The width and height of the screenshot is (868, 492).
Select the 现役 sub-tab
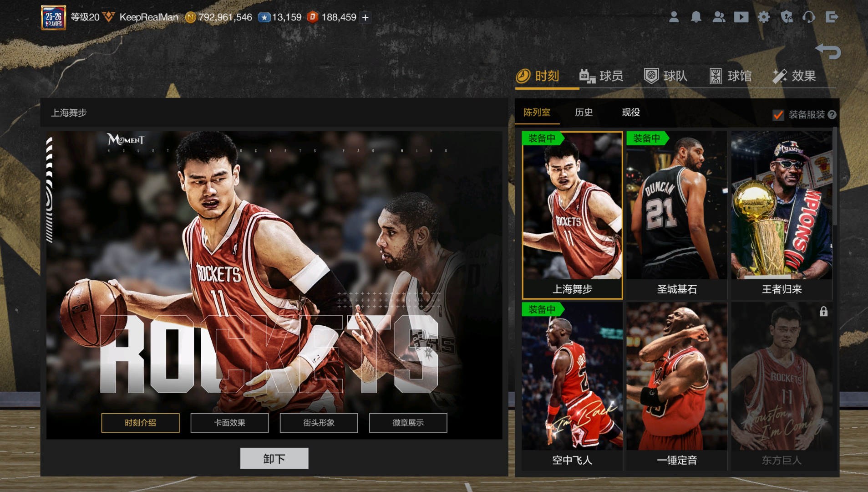pos(631,113)
